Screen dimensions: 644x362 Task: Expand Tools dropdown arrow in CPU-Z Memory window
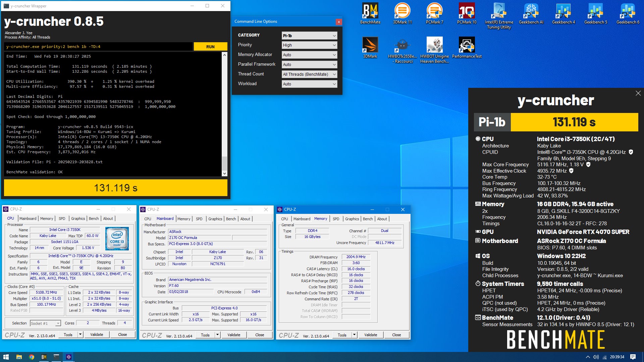point(354,335)
